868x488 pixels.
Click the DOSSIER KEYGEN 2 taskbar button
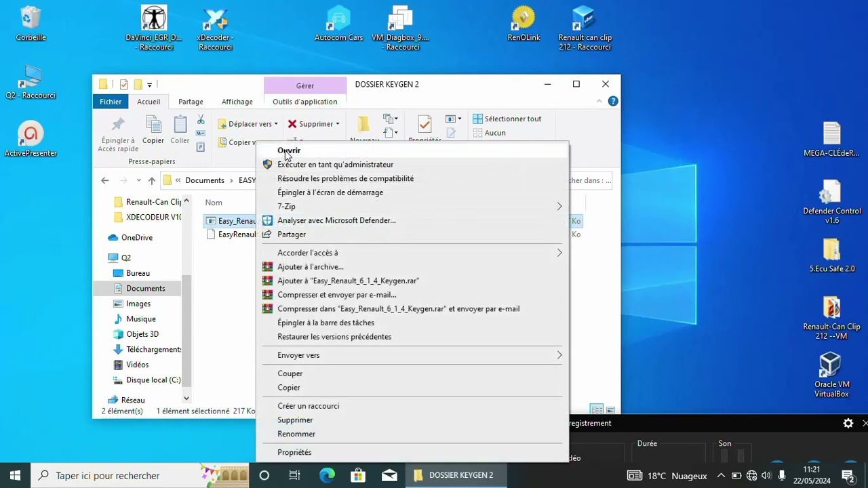tap(456, 475)
